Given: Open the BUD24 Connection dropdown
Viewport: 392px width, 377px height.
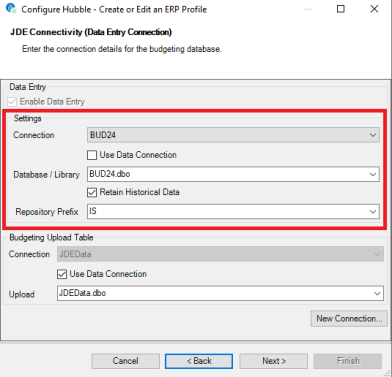Looking at the screenshot, I should [x=233, y=135].
